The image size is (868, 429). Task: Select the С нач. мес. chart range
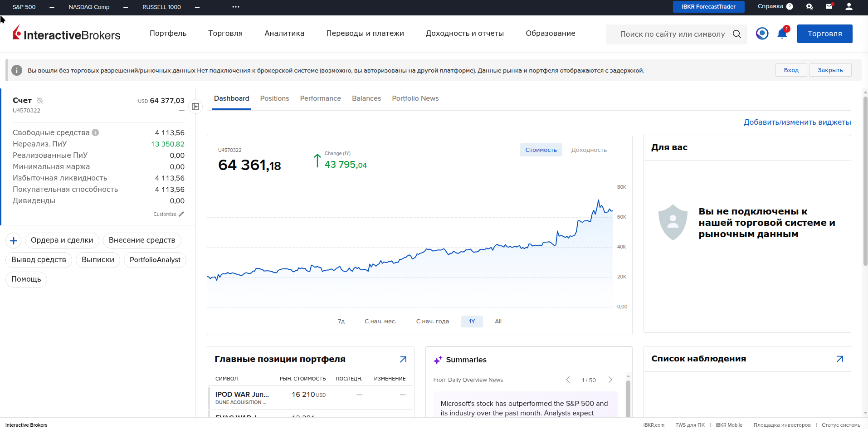click(x=380, y=322)
